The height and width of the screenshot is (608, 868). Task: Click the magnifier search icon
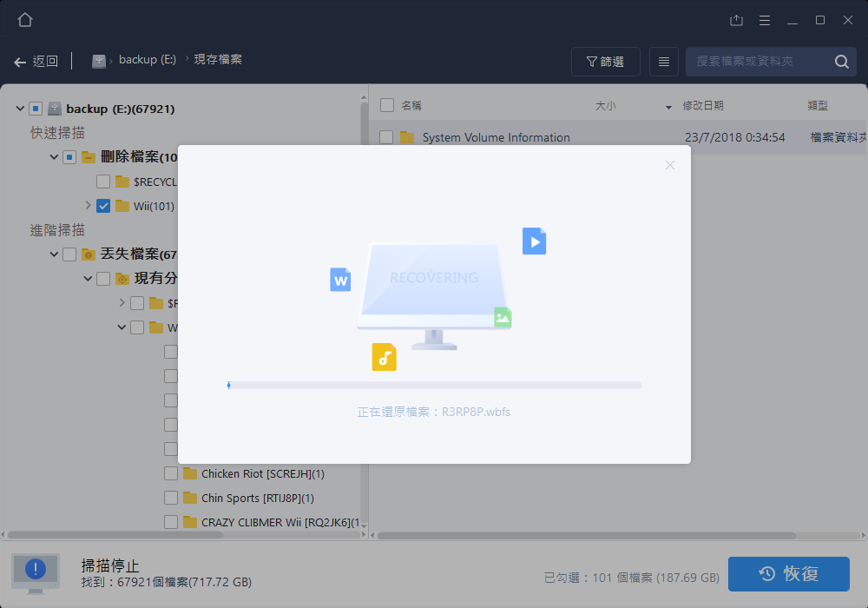pos(841,62)
